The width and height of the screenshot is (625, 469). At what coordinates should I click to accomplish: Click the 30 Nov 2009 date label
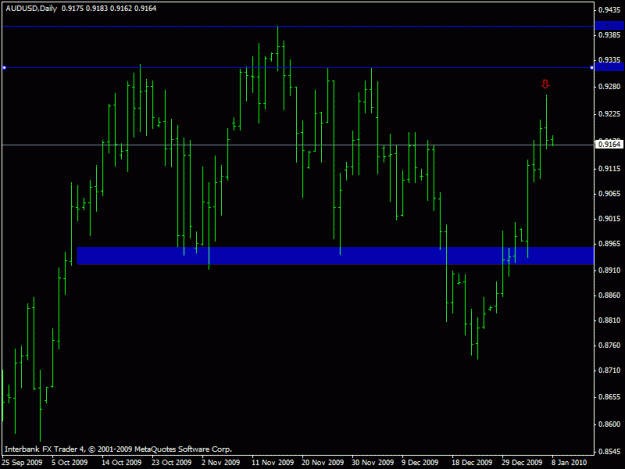coord(373,462)
